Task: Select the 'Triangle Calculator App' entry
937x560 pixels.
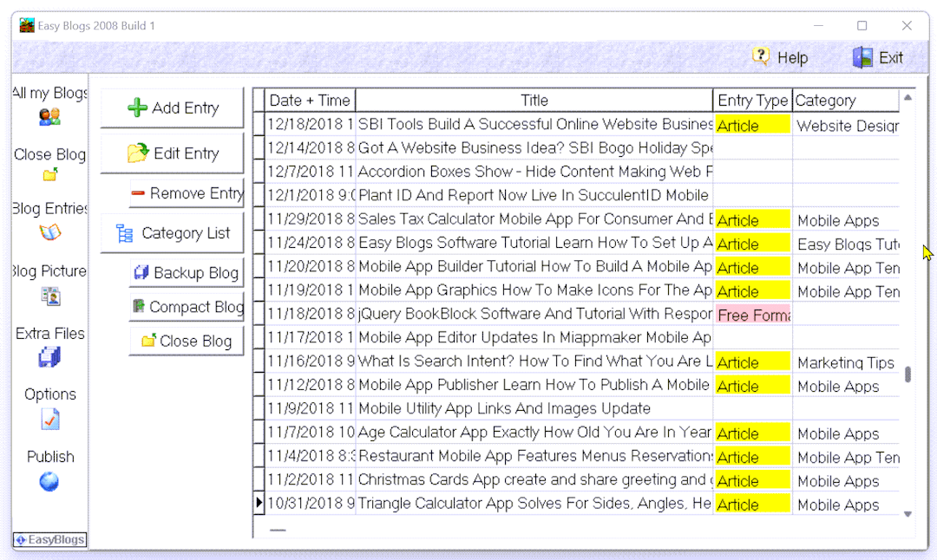Action: pos(534,504)
